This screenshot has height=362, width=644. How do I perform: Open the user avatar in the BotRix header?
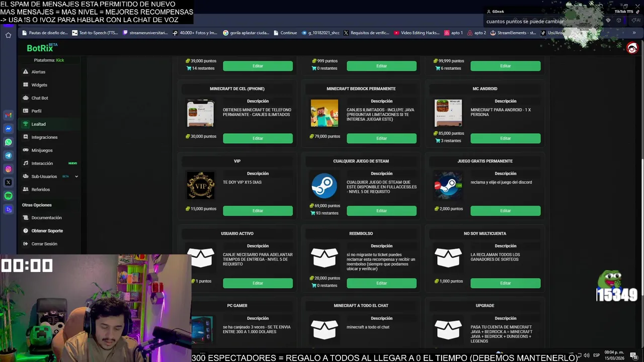point(632,48)
